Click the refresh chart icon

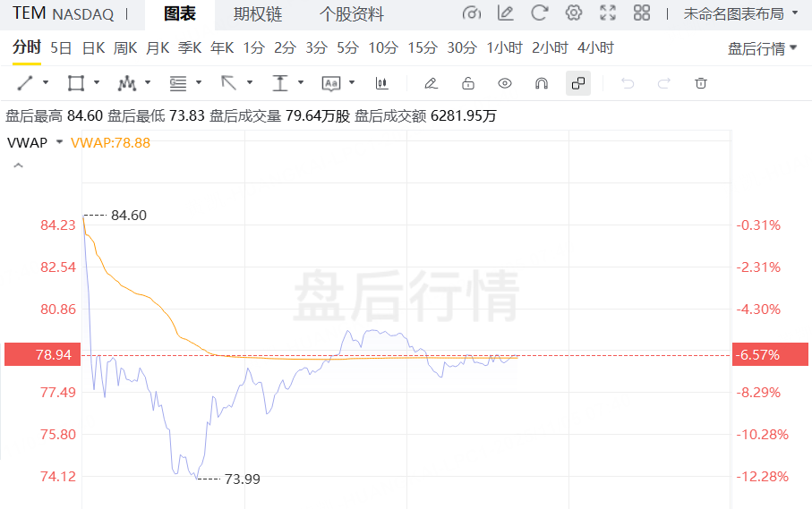coord(539,13)
